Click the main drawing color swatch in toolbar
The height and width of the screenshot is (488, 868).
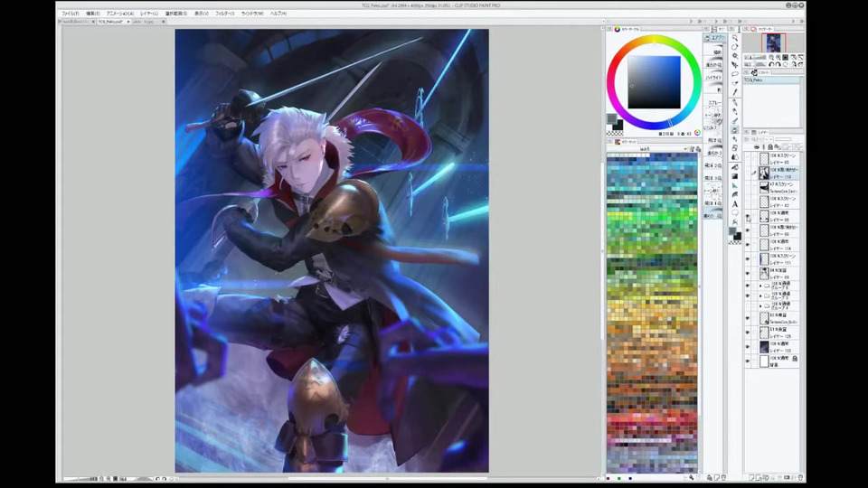point(731,231)
